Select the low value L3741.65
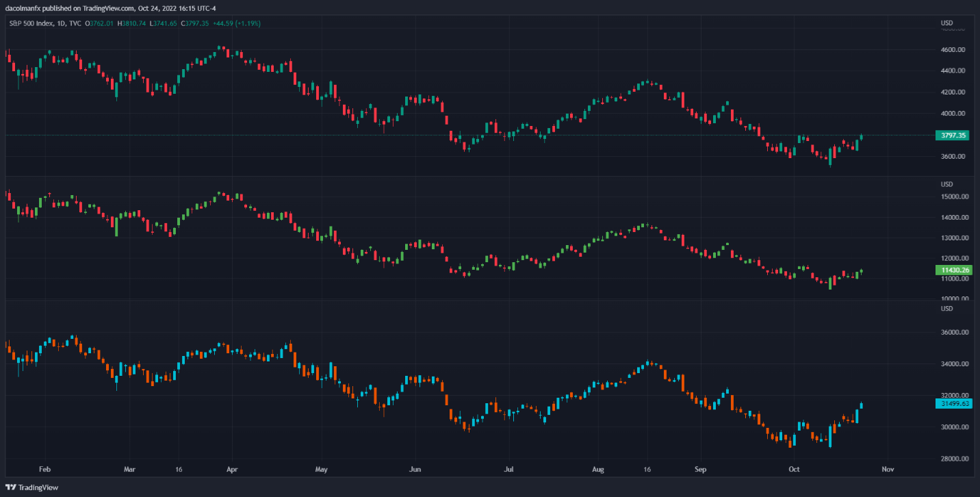Screen dimensions: 980x497 click(x=162, y=23)
